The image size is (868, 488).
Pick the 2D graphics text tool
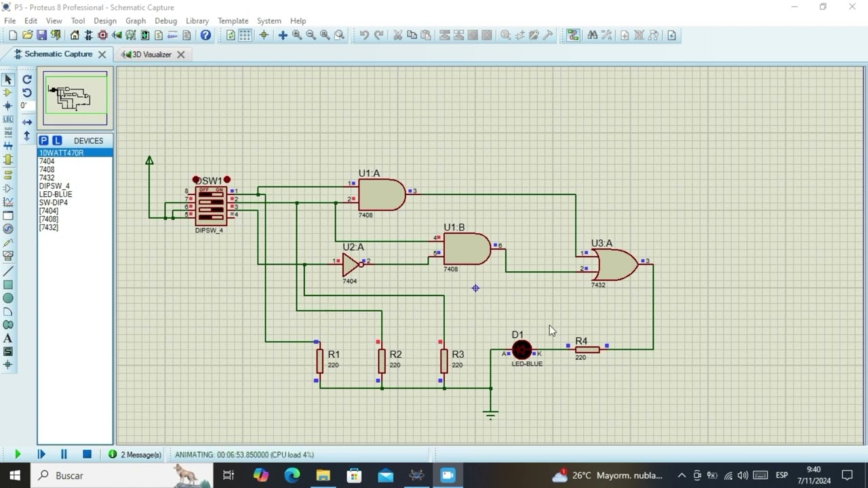8,338
